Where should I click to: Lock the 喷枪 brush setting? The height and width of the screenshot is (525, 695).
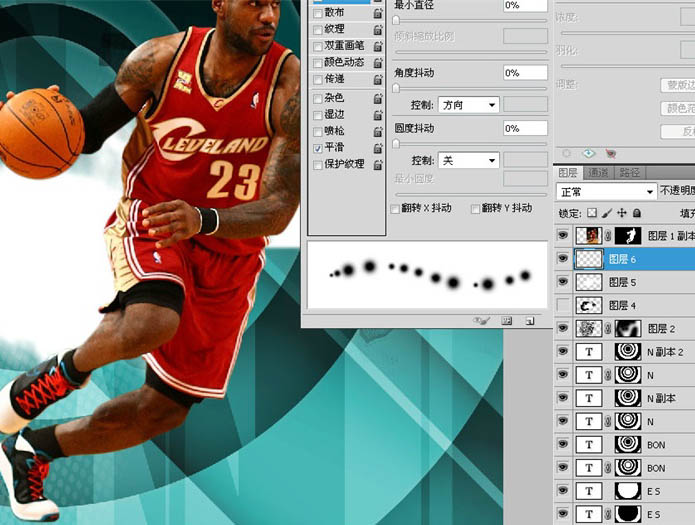[378, 132]
